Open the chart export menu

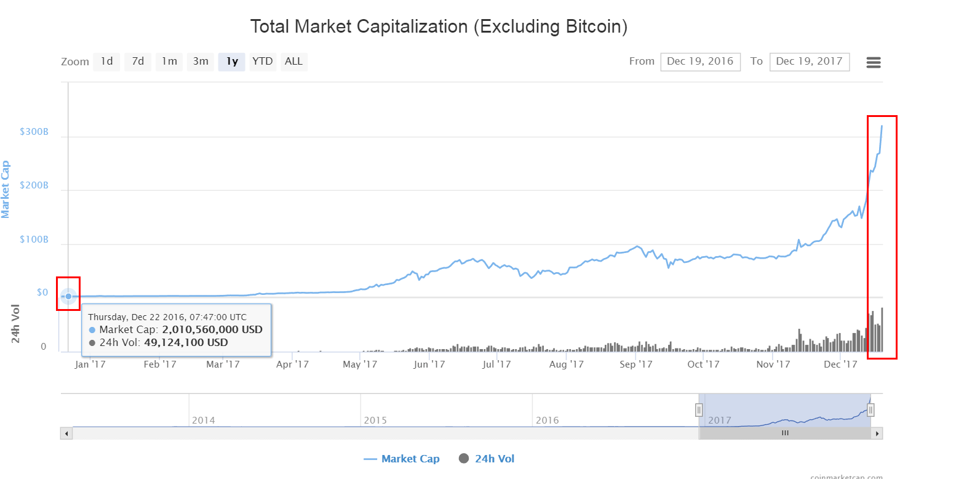coord(873,62)
